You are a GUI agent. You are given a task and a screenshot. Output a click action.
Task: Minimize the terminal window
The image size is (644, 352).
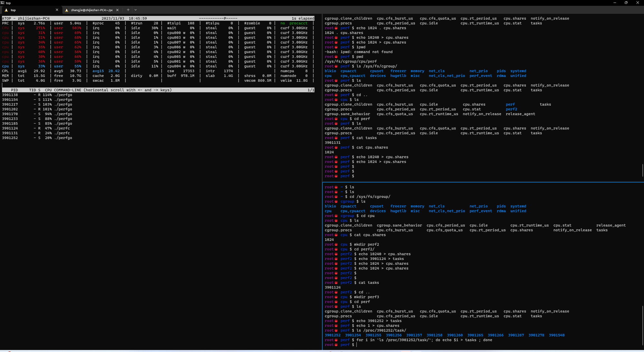615,3
